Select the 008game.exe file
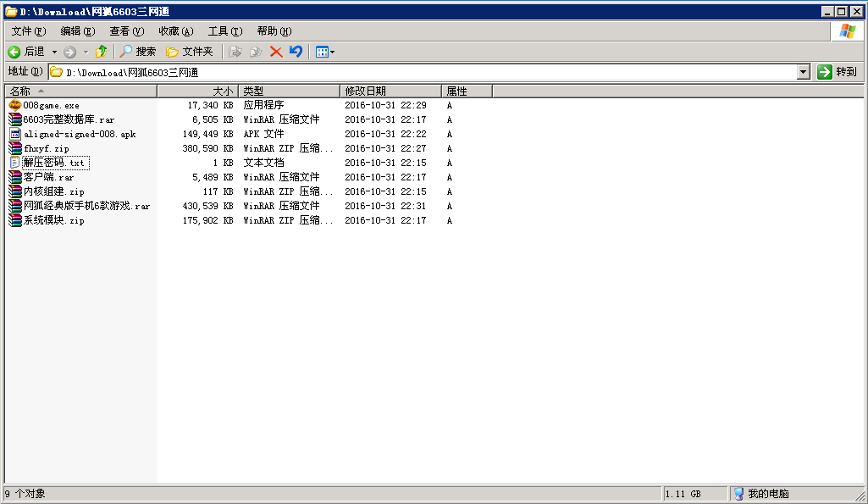 (51, 105)
